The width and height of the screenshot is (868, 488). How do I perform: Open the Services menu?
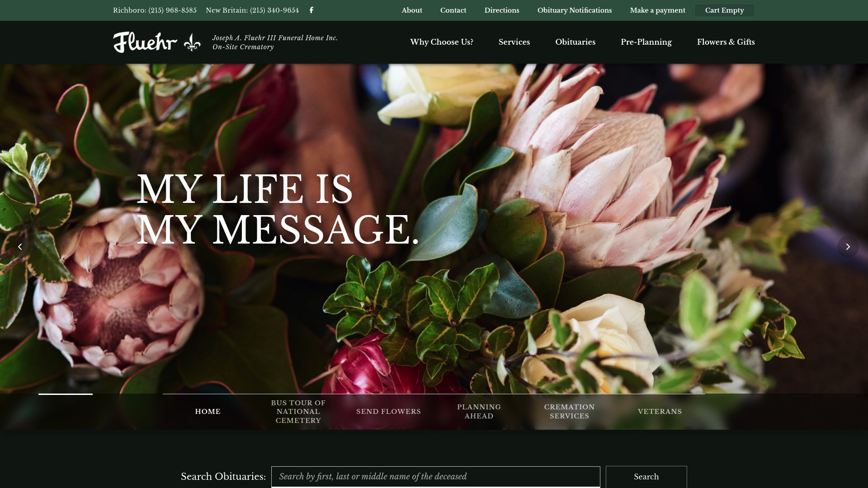(514, 42)
